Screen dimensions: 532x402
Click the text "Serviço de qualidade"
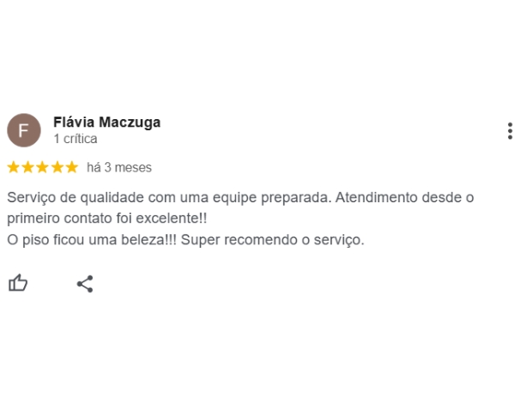[x=70, y=198]
